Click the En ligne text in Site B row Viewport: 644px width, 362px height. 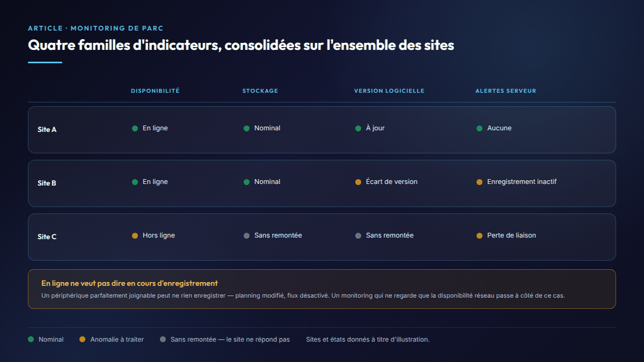click(155, 182)
